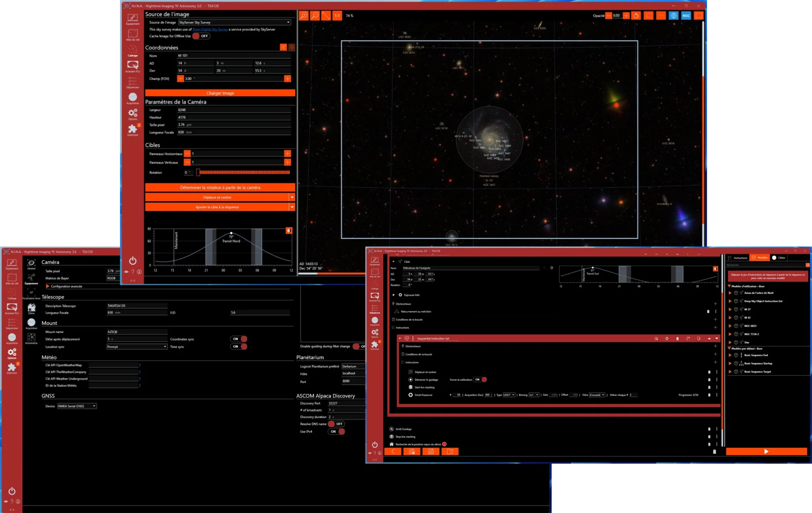Screen dimensions: 812x513
Task: Open the Location sync Prompt dropdown
Action: 137,347
